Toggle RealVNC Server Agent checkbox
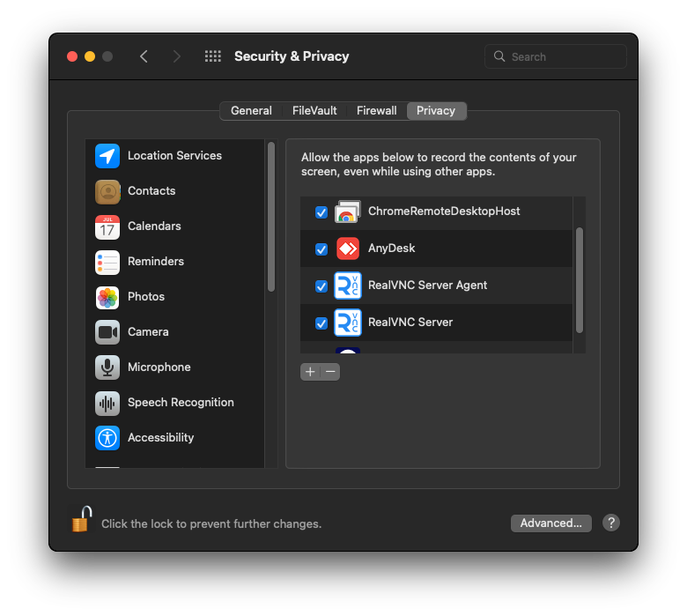The height and width of the screenshot is (616, 687). 321,286
